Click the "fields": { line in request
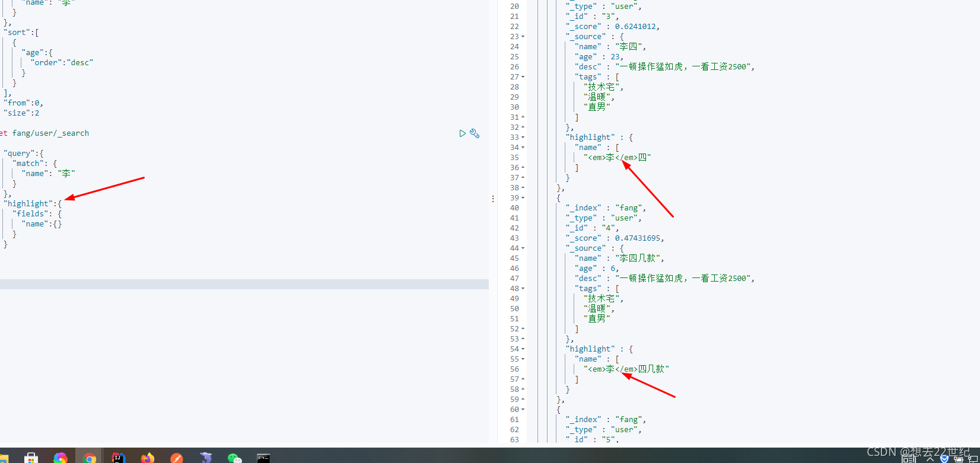The width and height of the screenshot is (980, 463). point(37,214)
